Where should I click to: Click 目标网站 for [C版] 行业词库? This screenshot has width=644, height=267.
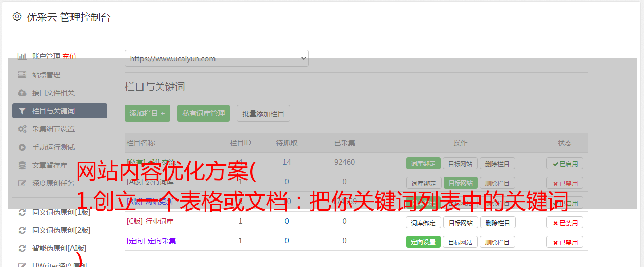tap(460, 222)
